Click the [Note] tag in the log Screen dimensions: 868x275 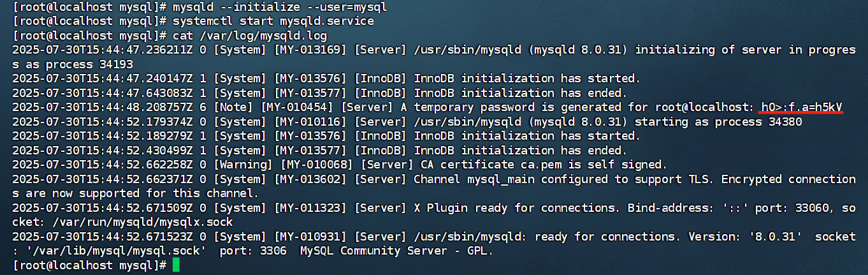click(x=233, y=107)
